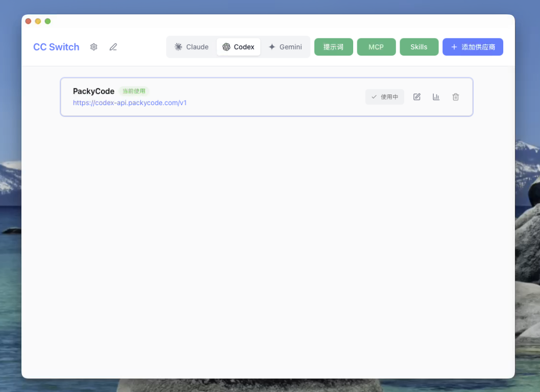Screen dimensions: 540x392
Task: Minimize the window with yellow button
Action: point(38,21)
